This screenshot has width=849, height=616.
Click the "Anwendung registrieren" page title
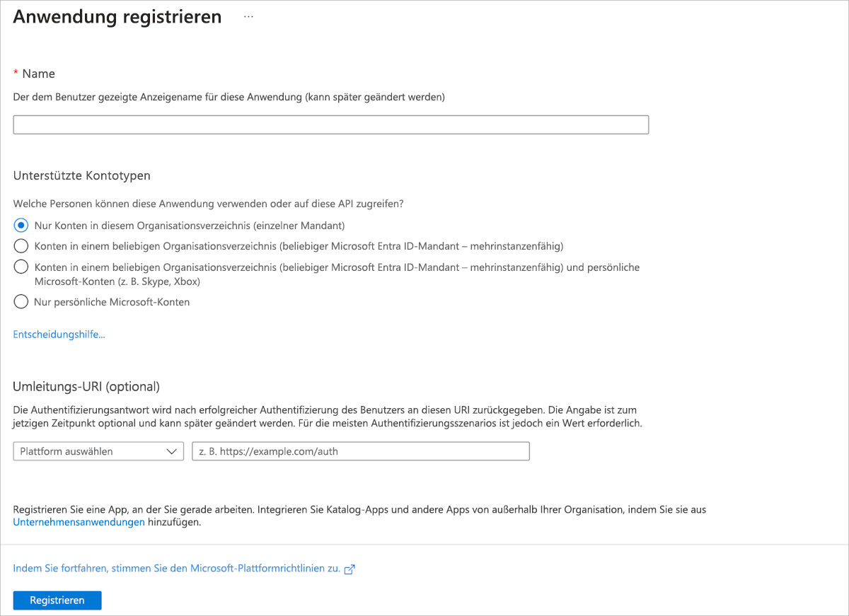tap(117, 16)
